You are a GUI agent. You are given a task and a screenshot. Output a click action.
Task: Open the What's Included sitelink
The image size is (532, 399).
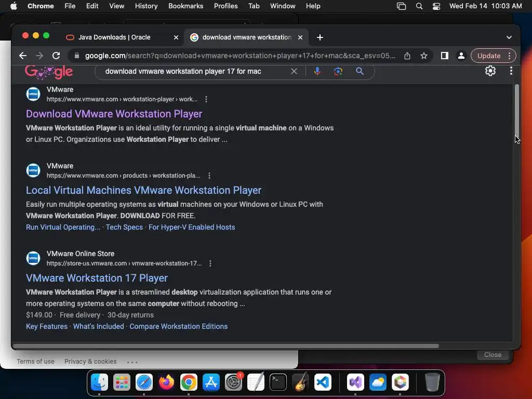[x=98, y=326]
